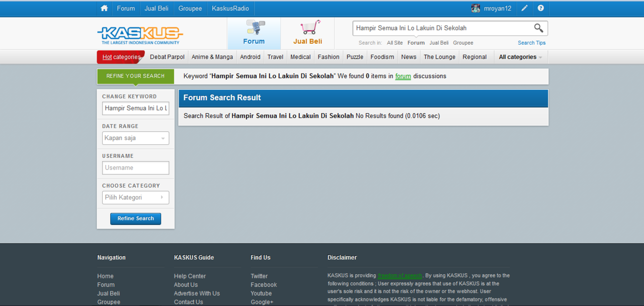Click the green 'forum' link in results summary
The width and height of the screenshot is (644, 306).
[x=403, y=76]
